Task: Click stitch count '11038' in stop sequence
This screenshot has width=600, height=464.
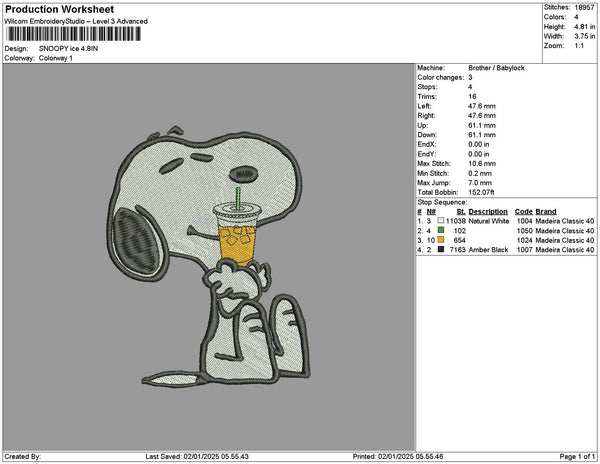Action: click(x=456, y=221)
